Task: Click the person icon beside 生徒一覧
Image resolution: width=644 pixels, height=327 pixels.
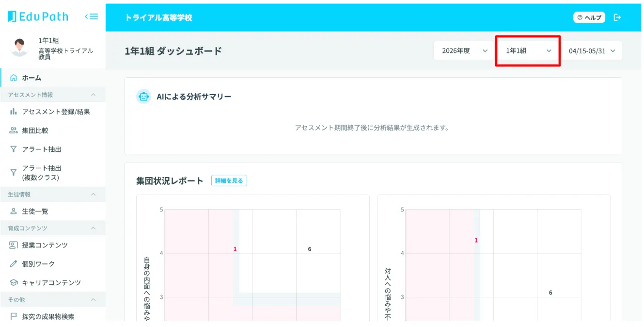Action: point(14,212)
